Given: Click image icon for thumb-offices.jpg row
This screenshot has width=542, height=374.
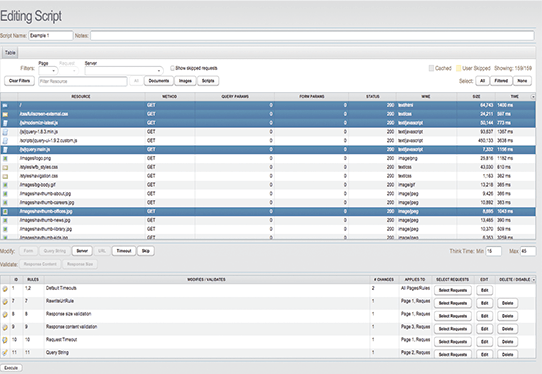Looking at the screenshot, I should [x=5, y=212].
